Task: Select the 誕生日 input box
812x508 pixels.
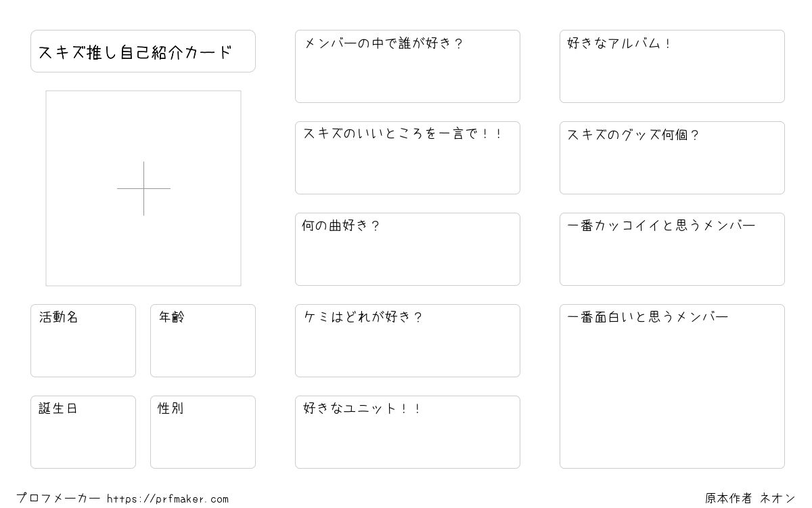Action: [83, 432]
